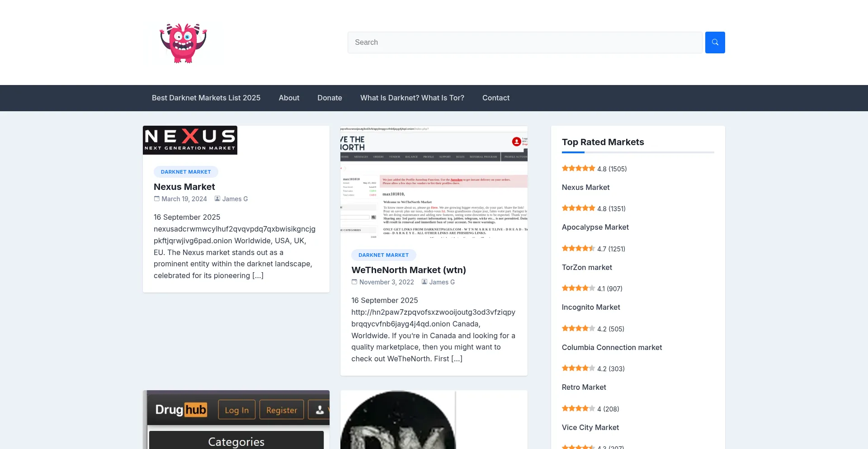
Task: Open Apocalypse Market in the sidebar
Action: tap(595, 227)
